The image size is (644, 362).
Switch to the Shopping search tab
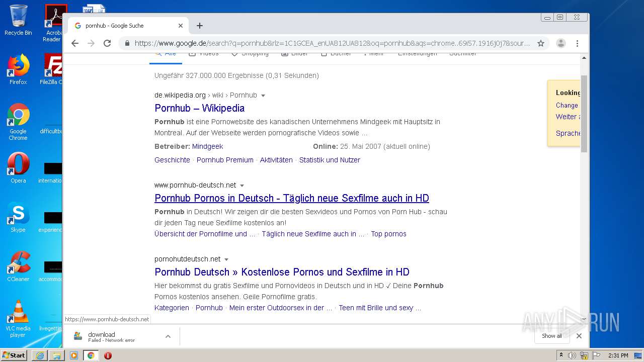[250, 54]
